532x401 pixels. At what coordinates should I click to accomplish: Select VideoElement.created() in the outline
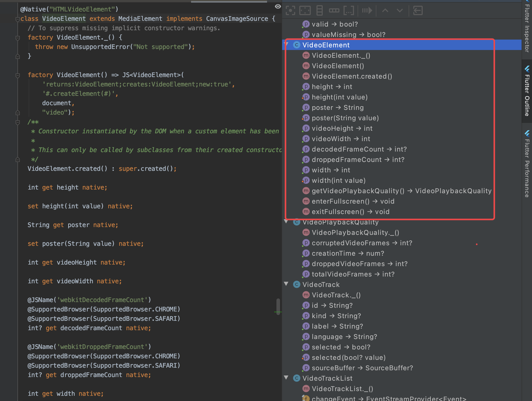351,76
